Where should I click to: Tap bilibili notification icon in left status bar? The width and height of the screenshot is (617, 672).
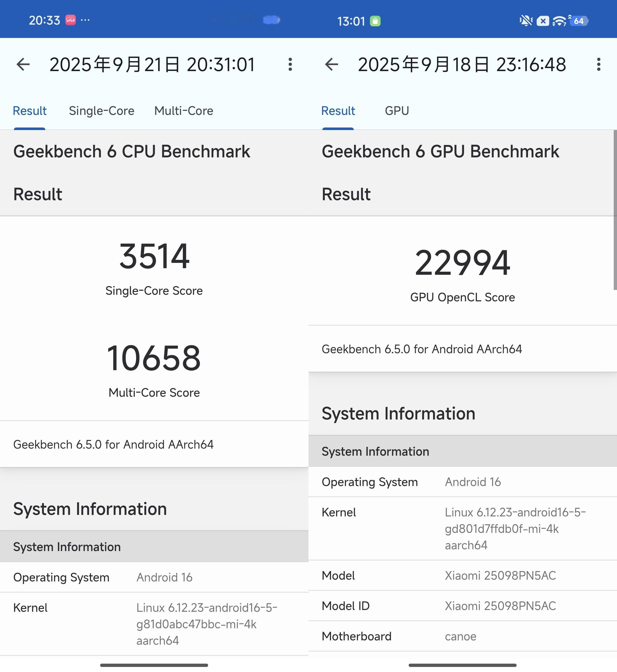click(71, 20)
